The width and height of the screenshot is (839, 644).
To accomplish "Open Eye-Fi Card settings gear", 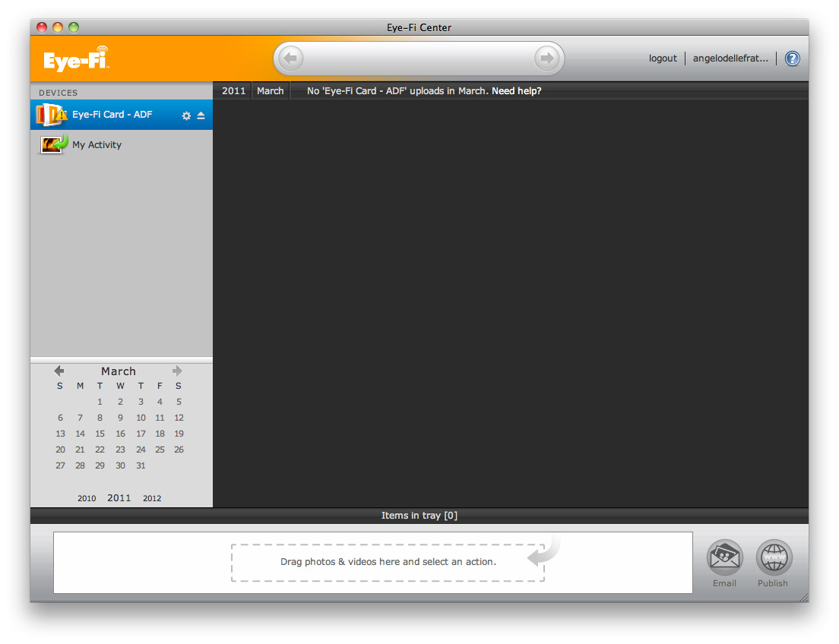I will point(186,115).
